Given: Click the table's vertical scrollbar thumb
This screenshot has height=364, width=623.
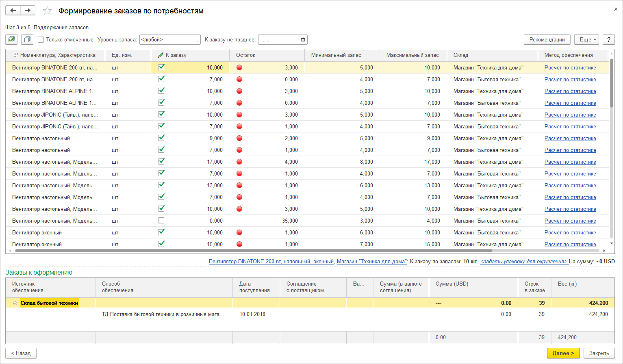Looking at the screenshot, I should click(x=612, y=83).
